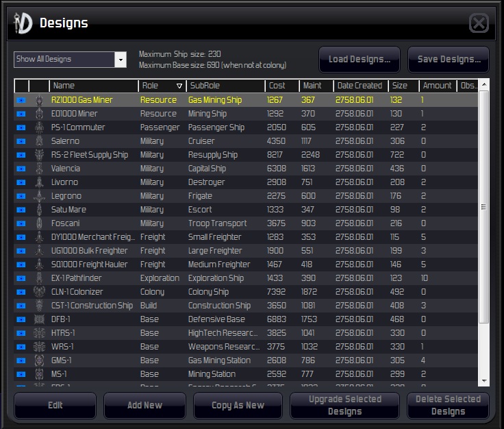504x429 pixels.
Task: Click the scrollbar up arrow
Action: point(483,84)
